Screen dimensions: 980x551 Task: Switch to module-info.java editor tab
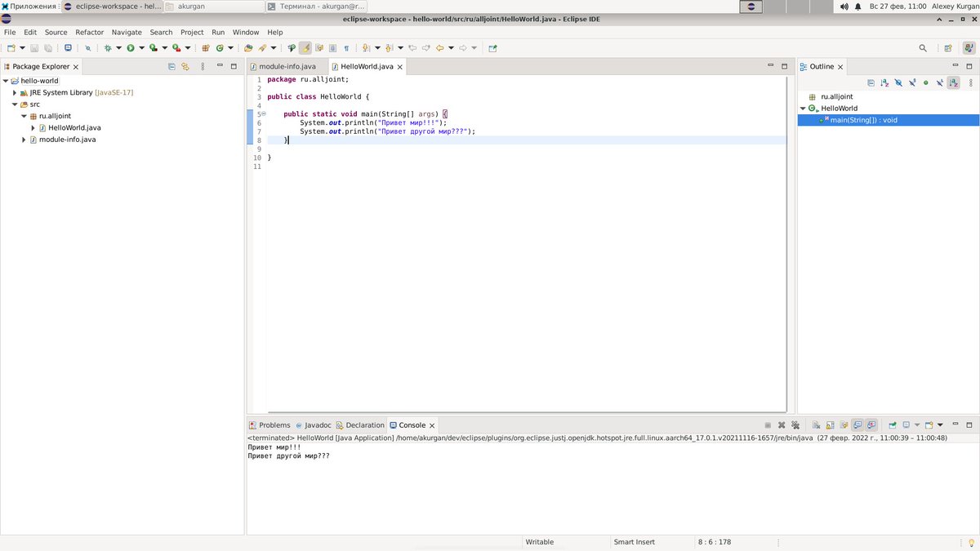pos(287,66)
